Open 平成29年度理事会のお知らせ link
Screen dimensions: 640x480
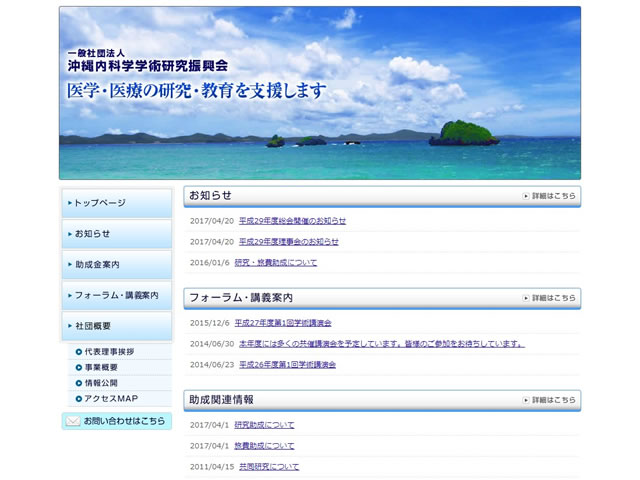point(289,242)
